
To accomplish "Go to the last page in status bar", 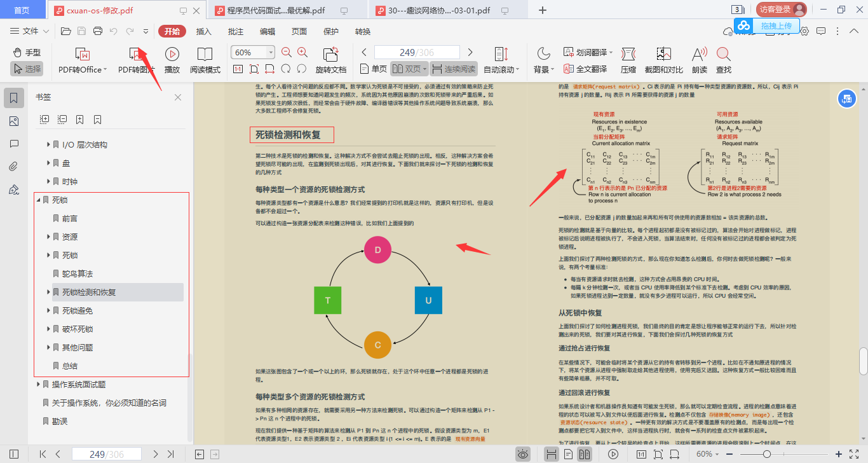I will 170,454.
